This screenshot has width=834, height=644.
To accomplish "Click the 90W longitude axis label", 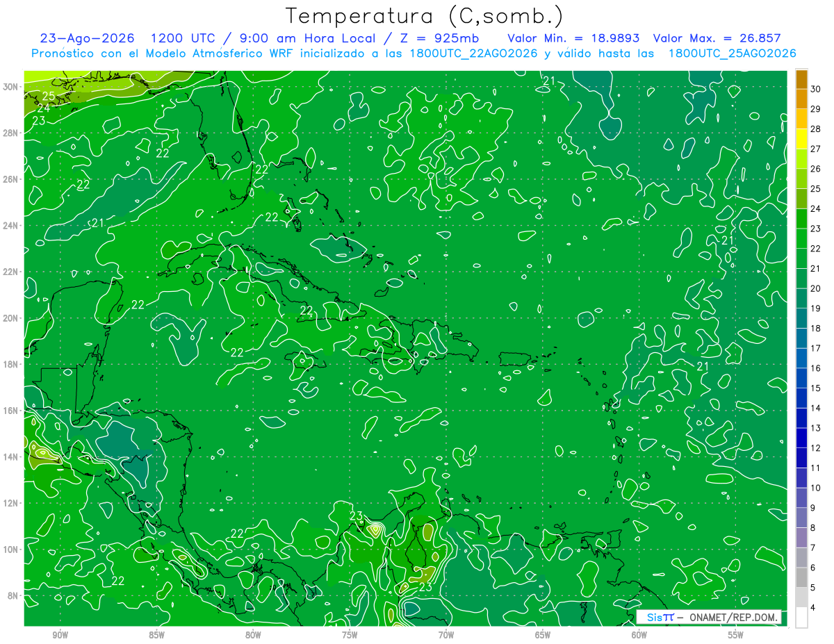I will tap(60, 635).
